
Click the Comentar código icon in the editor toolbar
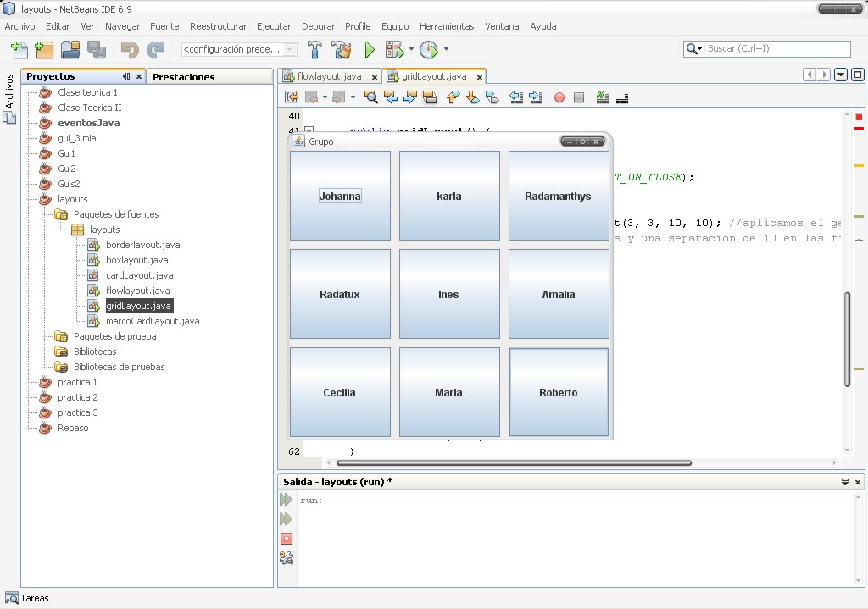(x=603, y=97)
